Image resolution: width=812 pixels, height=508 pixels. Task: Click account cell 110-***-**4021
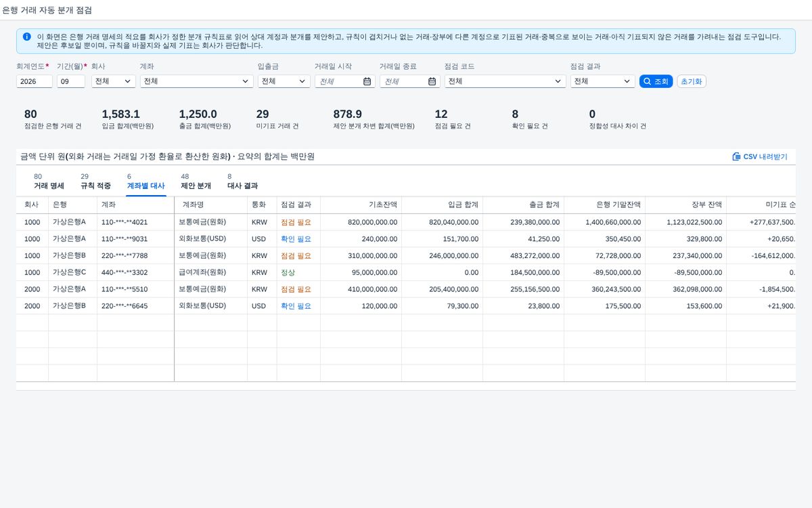click(135, 222)
